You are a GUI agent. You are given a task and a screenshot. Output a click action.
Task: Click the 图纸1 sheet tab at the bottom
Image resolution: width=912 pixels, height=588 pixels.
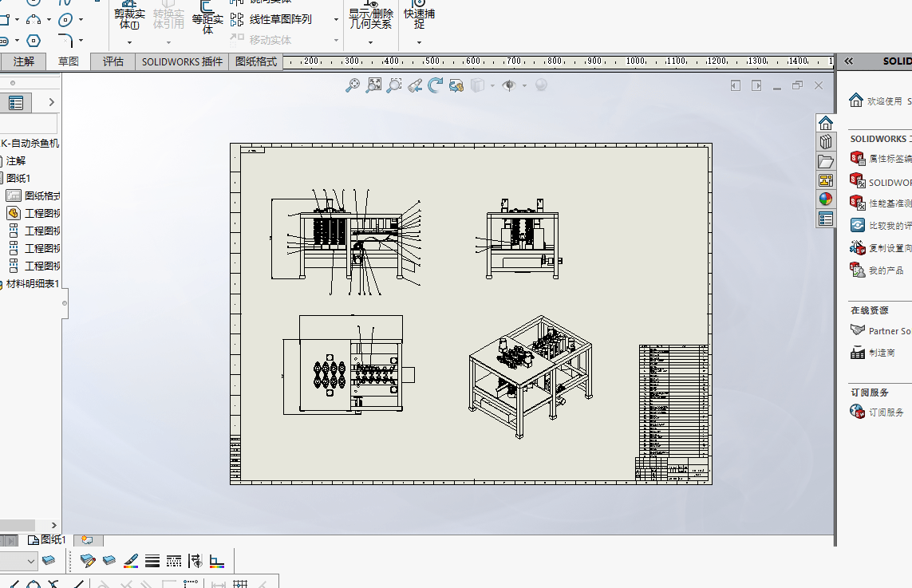tap(47, 539)
